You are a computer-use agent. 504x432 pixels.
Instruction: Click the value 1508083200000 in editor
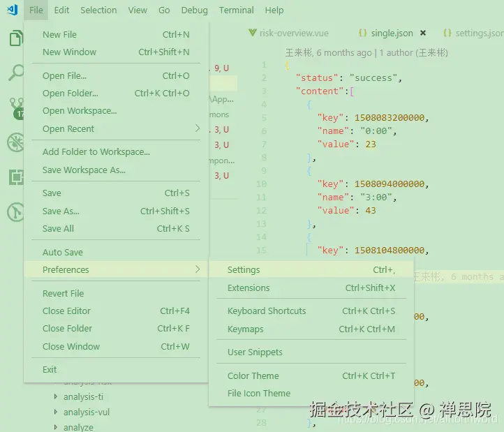(390, 118)
